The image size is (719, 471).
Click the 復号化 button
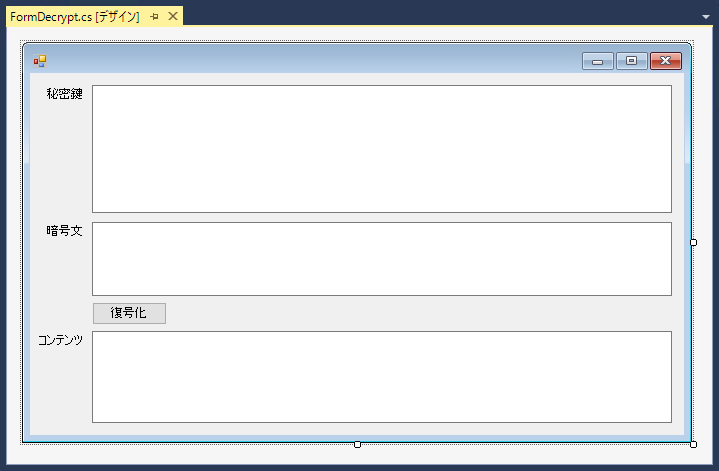point(129,313)
